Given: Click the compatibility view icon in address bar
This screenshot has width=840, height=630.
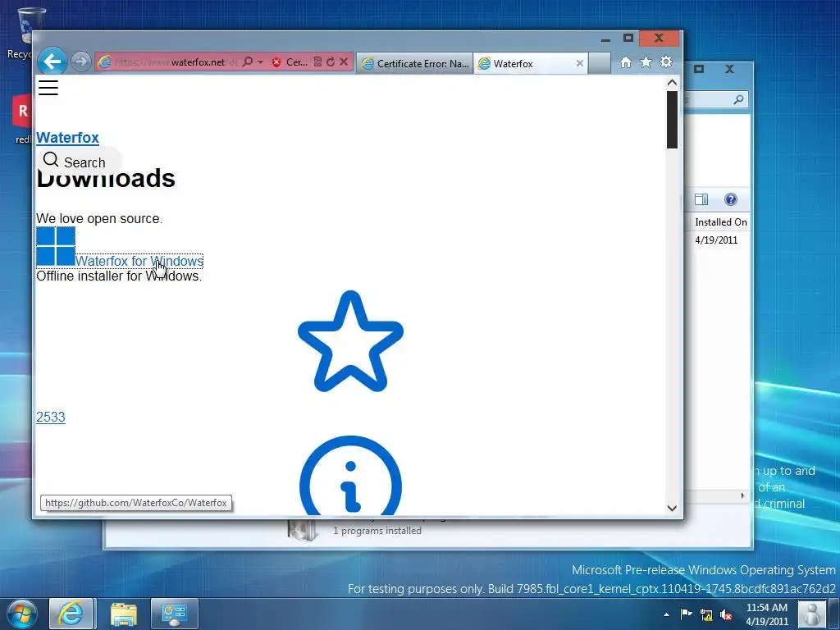Looking at the screenshot, I should click(317, 62).
